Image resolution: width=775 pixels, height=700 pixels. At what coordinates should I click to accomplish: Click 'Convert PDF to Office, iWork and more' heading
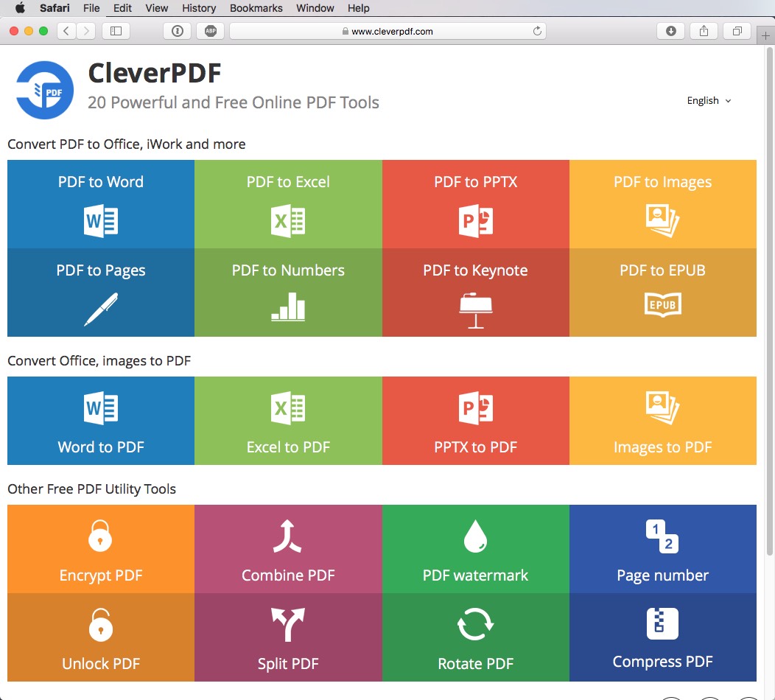click(x=127, y=144)
